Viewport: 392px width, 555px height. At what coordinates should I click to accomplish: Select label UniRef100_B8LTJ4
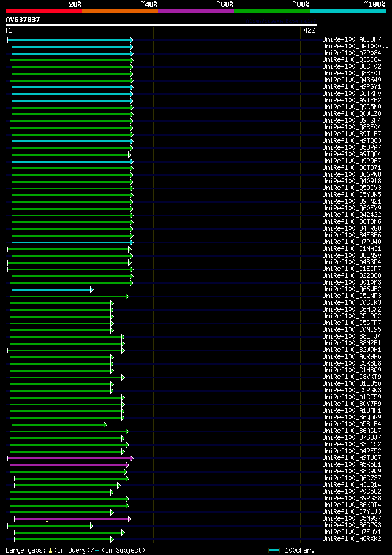pos(352,336)
